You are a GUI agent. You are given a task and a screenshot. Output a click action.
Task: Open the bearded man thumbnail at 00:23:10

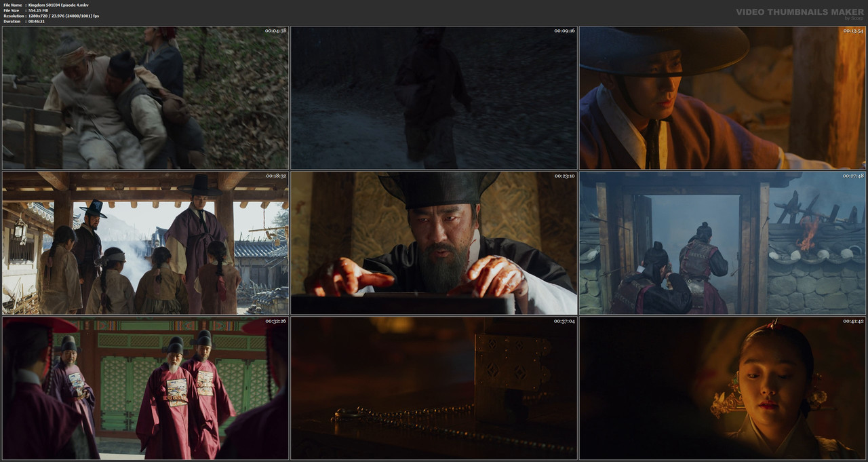[x=434, y=243]
